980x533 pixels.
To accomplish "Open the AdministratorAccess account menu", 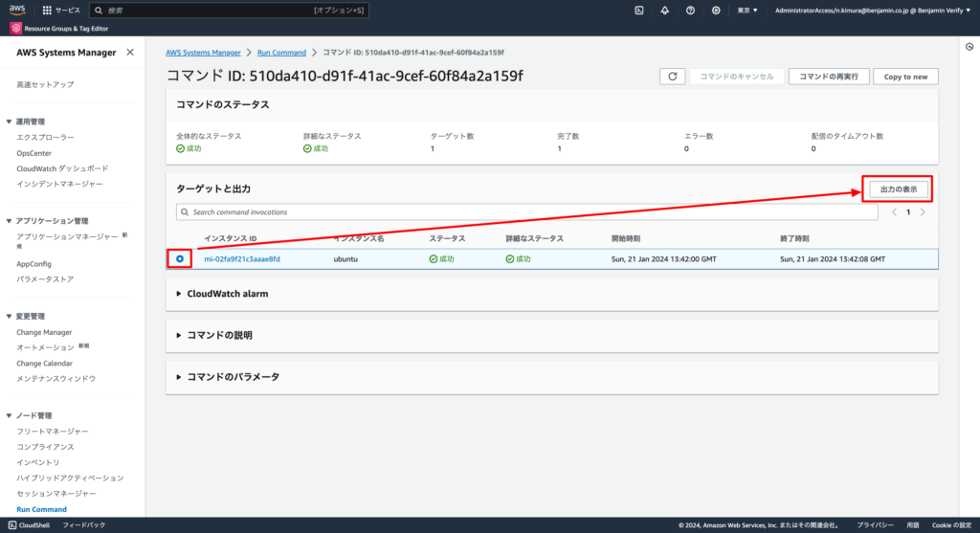I will click(873, 10).
